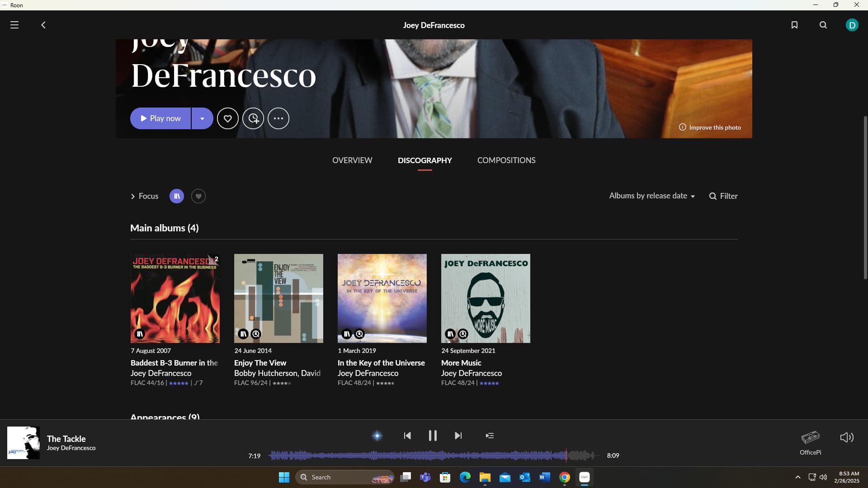The width and height of the screenshot is (868, 488).
Task: Open the user profile avatar D
Action: pyautogui.click(x=852, y=25)
